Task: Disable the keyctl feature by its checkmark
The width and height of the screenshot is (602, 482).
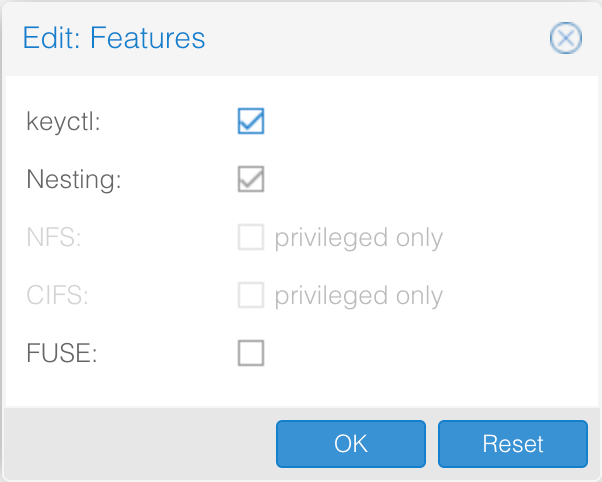Action: 251,121
